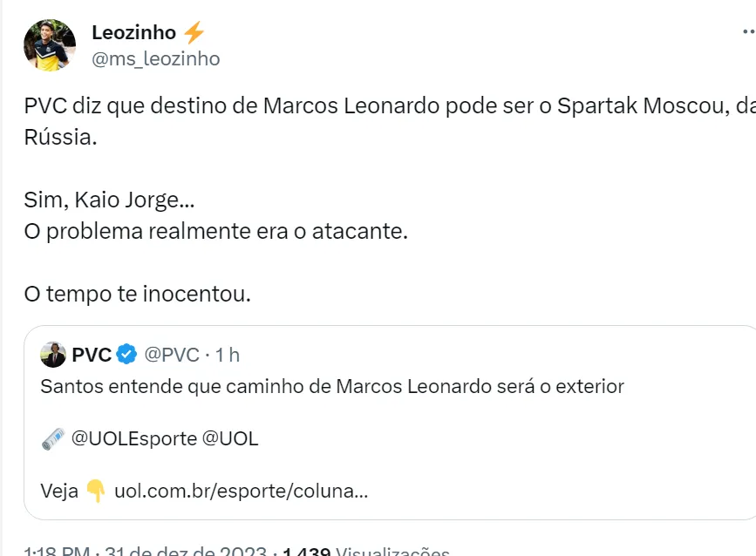Click the pointing-down hand emoji
Viewport: 756px width, 556px height.
[x=96, y=491]
